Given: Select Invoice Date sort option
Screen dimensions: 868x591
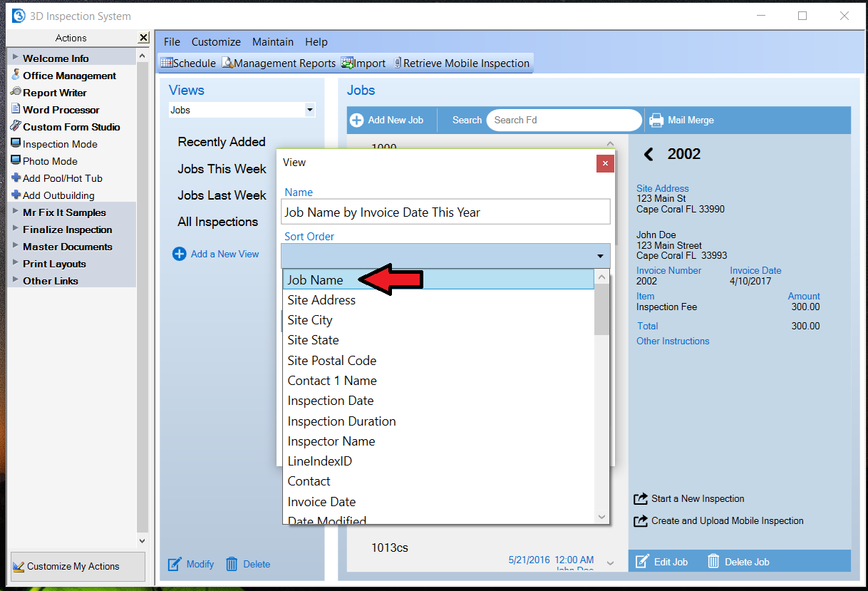Looking at the screenshot, I should point(438,502).
